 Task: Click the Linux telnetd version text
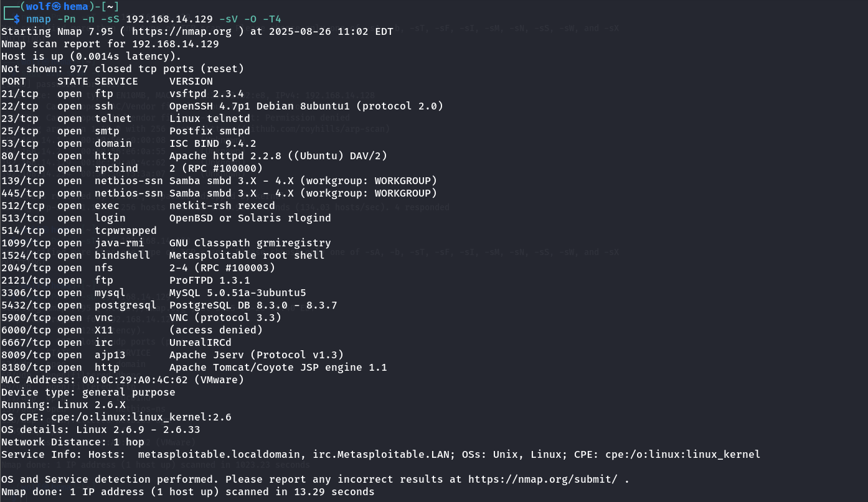tap(210, 118)
